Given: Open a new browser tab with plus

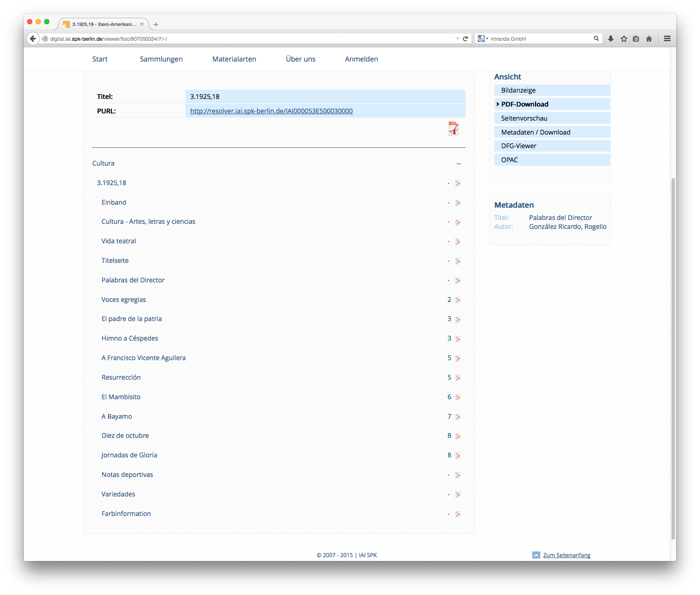Looking at the screenshot, I should pyautogui.click(x=156, y=24).
